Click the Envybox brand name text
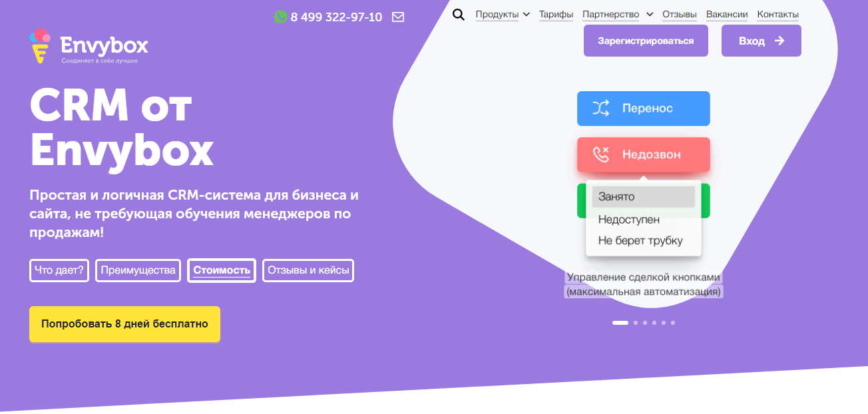 click(104, 45)
